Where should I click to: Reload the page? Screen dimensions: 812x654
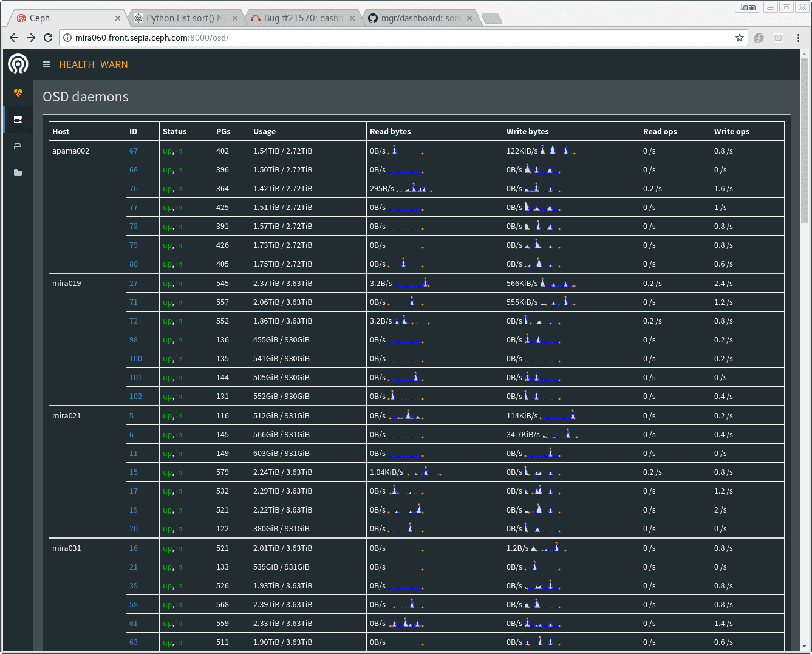coord(48,38)
